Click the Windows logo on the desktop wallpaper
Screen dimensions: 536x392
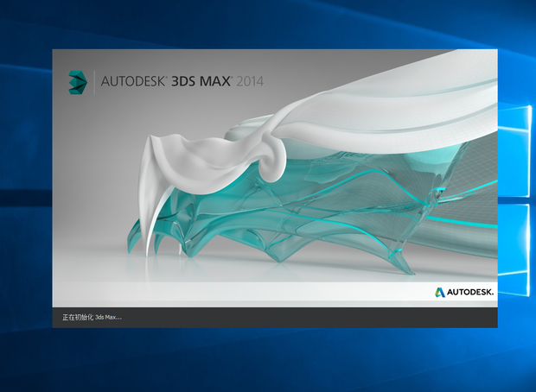516,197
